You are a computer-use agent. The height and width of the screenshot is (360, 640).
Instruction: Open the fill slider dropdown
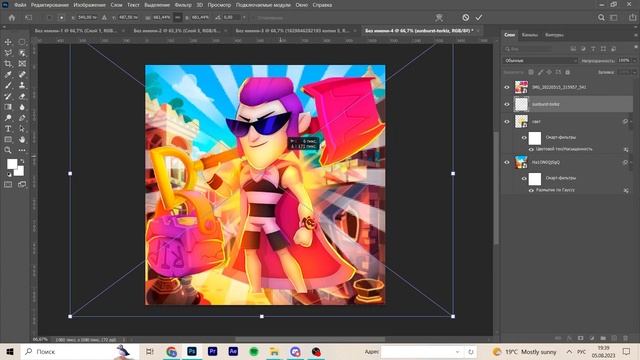pos(634,72)
